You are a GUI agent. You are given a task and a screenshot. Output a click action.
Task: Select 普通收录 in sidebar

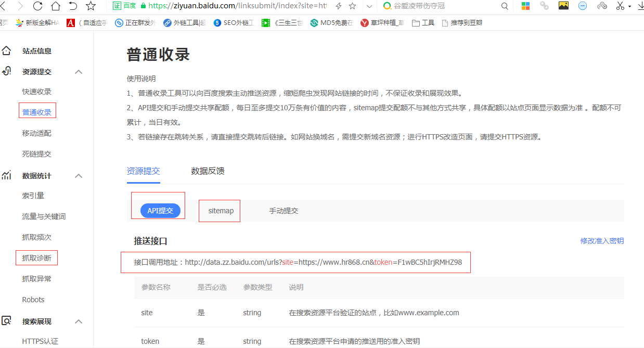(x=37, y=112)
